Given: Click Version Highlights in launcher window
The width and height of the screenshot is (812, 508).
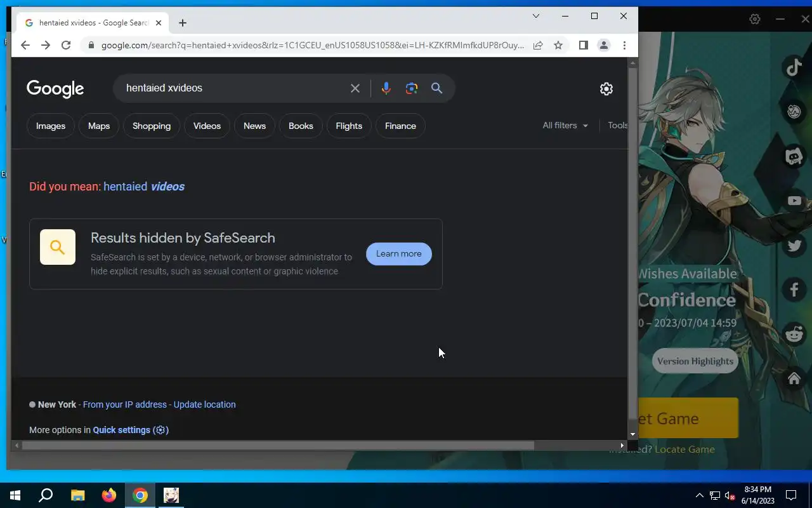Looking at the screenshot, I should [695, 361].
